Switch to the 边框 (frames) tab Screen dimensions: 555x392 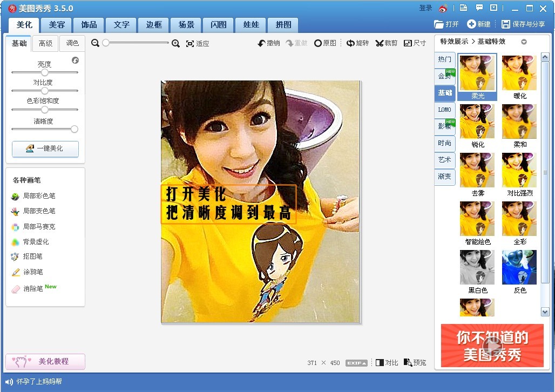click(x=154, y=25)
